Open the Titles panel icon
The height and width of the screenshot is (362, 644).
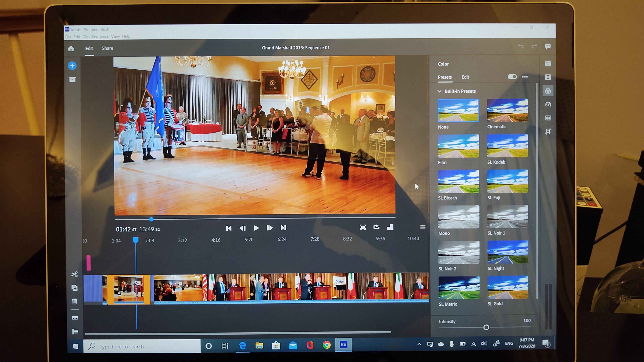click(x=548, y=64)
